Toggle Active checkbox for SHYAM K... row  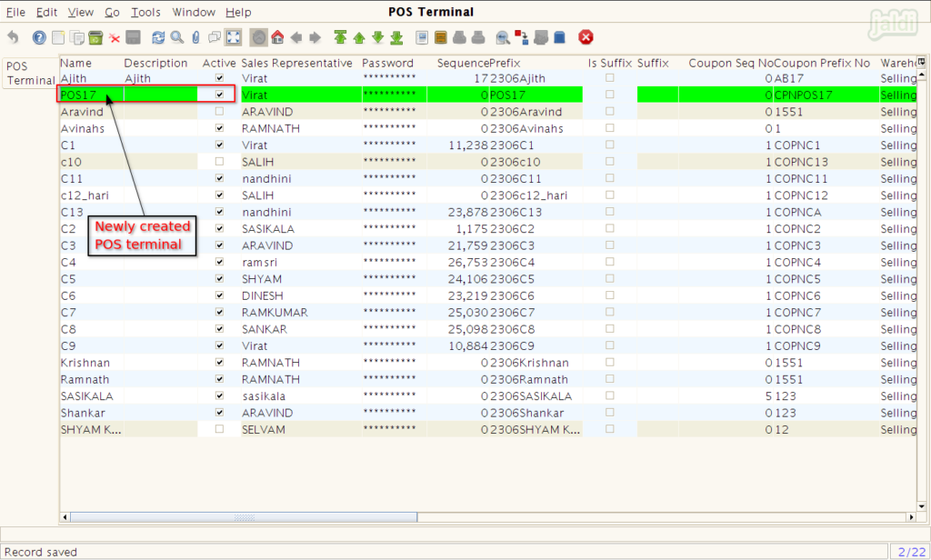(x=220, y=429)
